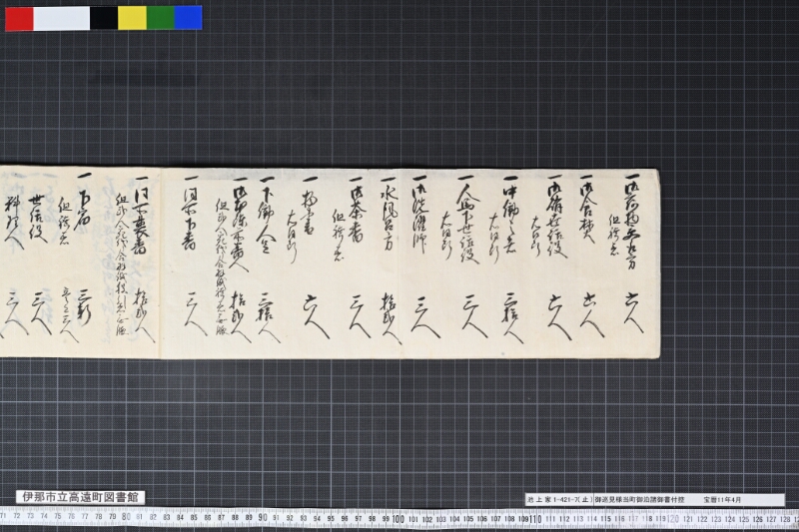Click the white color patch

[x=62, y=18]
